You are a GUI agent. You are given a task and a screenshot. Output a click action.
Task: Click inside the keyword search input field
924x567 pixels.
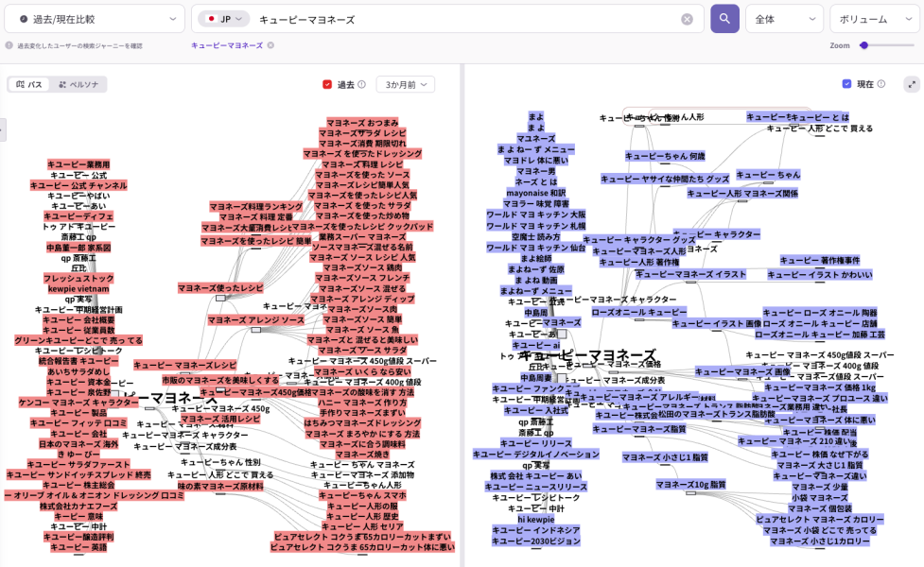(x=426, y=19)
